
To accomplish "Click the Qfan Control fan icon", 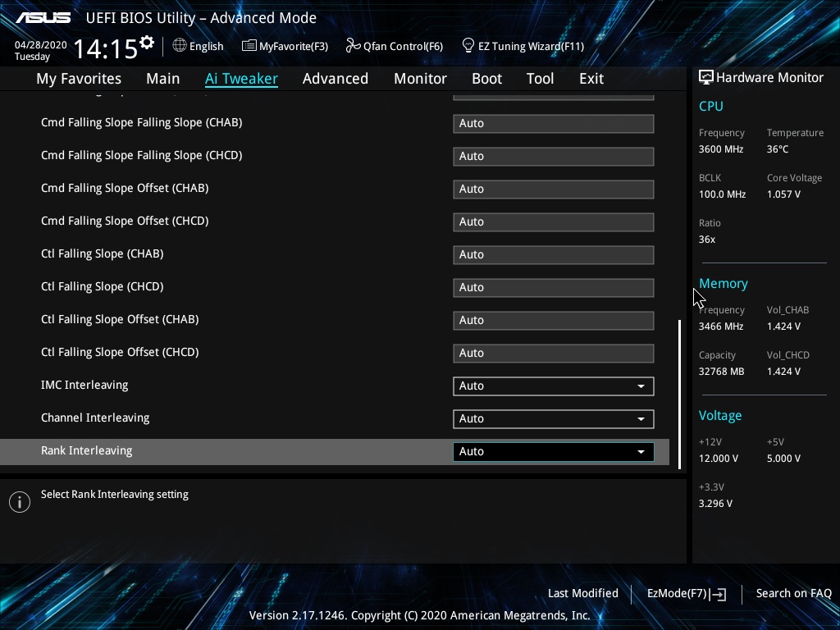I will pyautogui.click(x=353, y=46).
